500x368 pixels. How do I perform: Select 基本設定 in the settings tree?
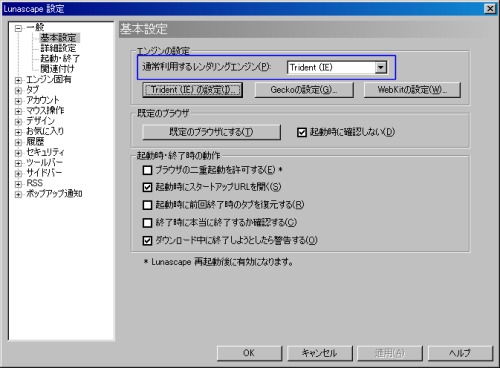[59, 38]
